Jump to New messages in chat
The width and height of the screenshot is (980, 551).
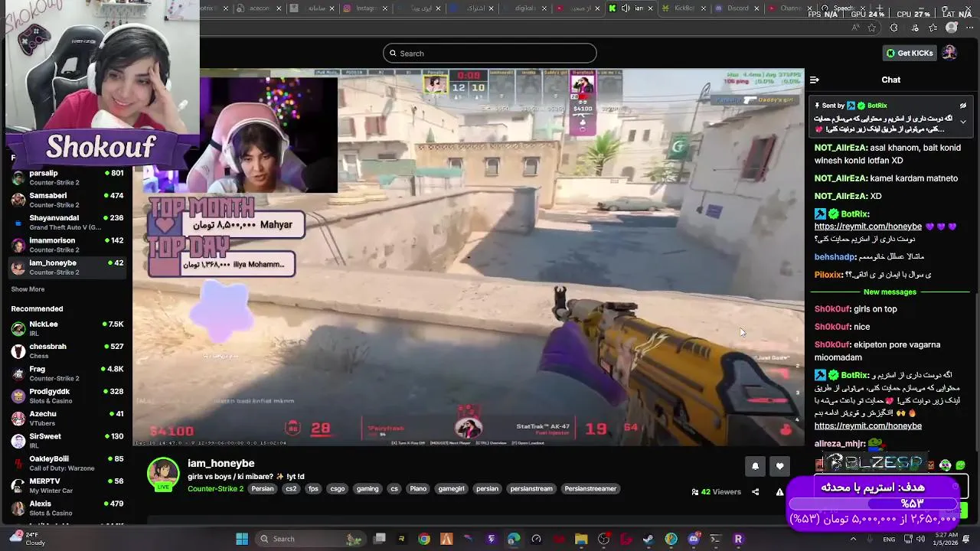(x=890, y=292)
